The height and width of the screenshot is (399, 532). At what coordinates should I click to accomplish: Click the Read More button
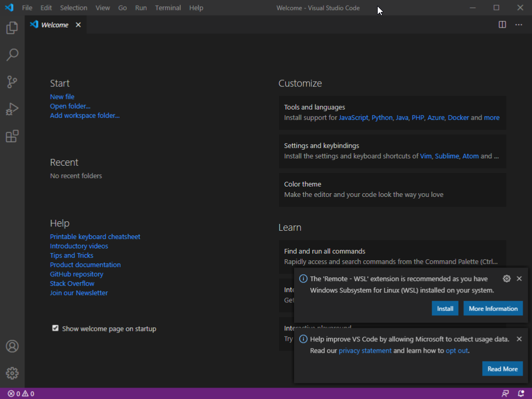502,369
